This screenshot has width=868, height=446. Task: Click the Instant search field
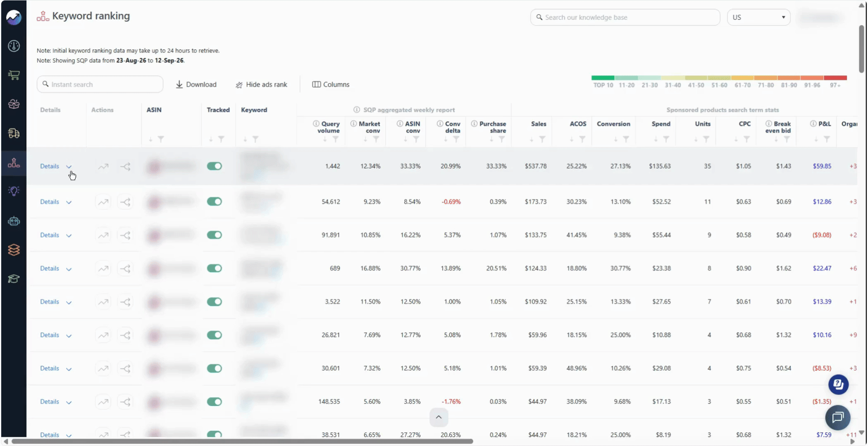100,84
